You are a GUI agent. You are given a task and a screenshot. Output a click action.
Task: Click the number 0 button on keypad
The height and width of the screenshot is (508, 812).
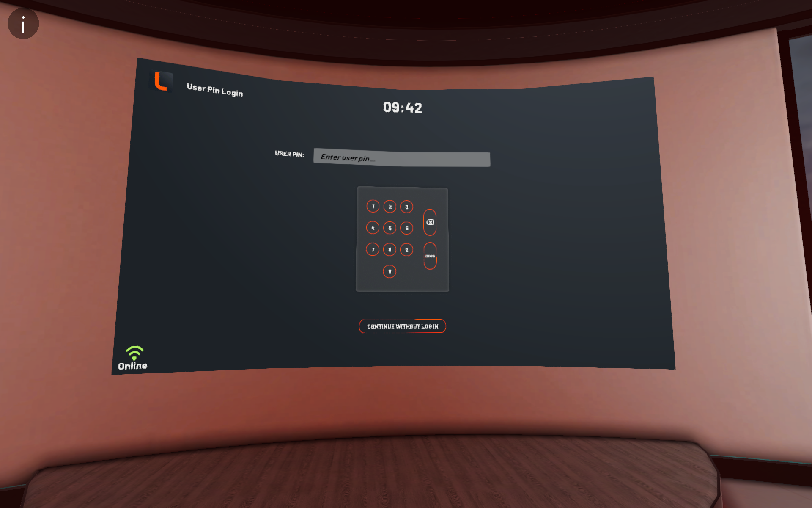click(390, 271)
